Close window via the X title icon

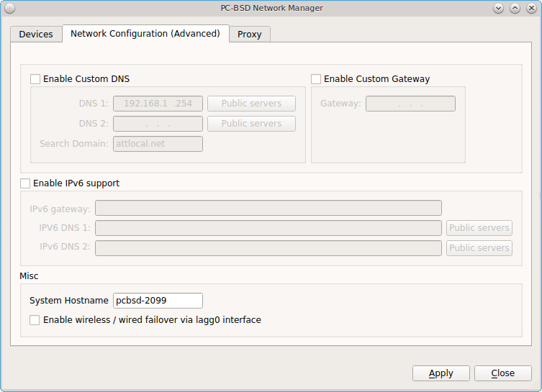click(531, 9)
